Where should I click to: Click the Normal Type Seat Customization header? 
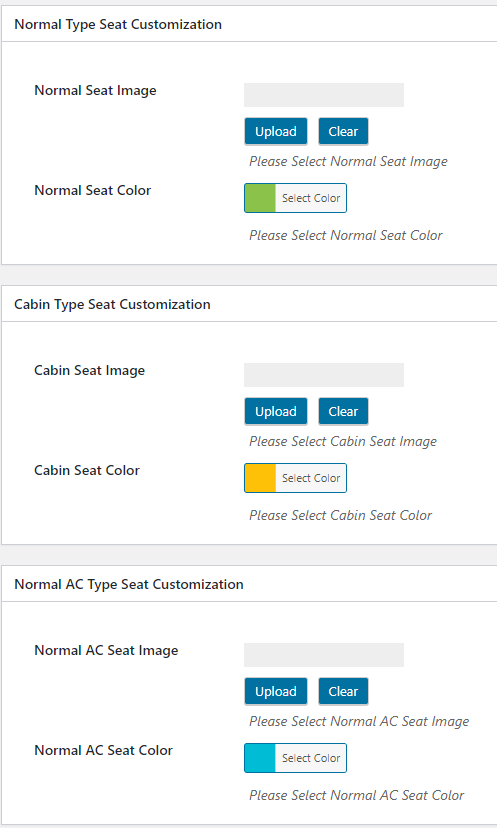[118, 24]
